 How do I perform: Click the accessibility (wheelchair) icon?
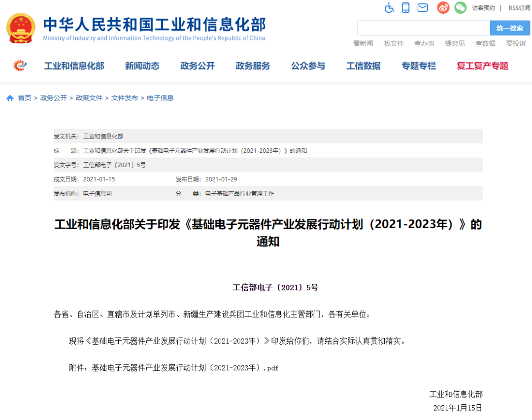[x=389, y=8]
